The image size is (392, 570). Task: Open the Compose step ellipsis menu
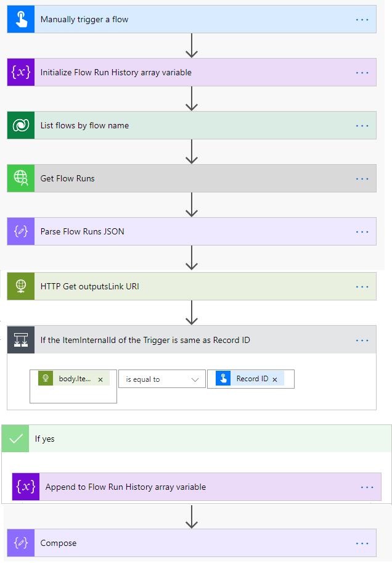(362, 543)
